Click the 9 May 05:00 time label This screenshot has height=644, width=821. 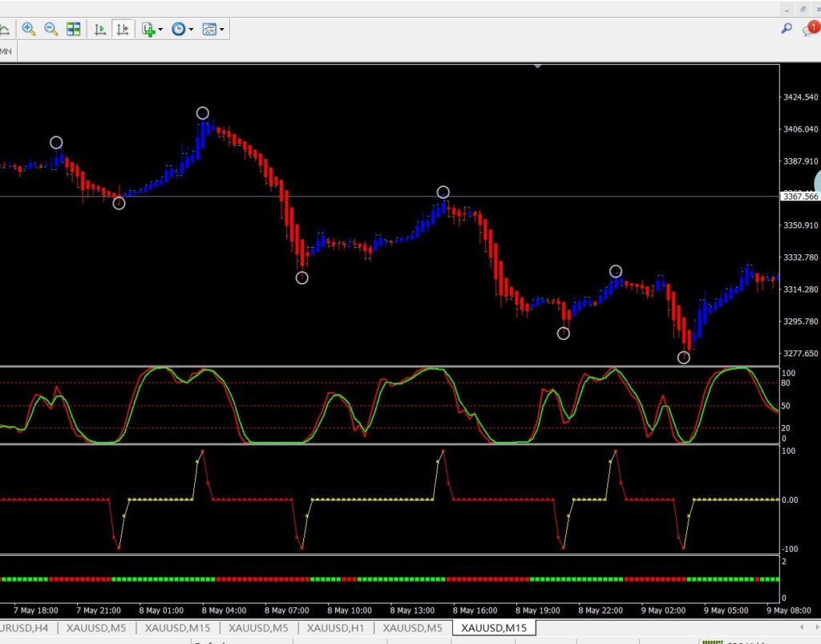726,610
